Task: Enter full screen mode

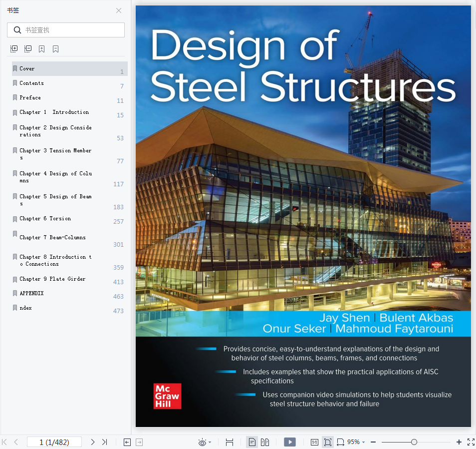Action: [x=471, y=443]
